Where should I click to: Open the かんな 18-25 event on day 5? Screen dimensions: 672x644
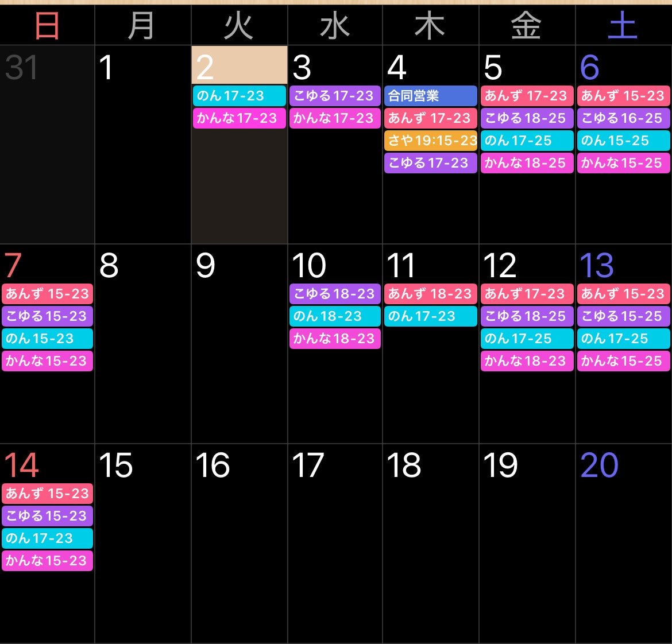coord(527,162)
